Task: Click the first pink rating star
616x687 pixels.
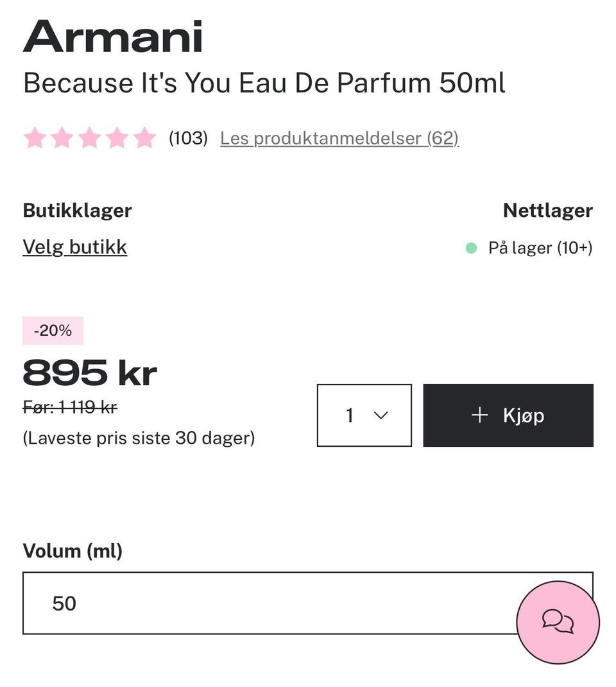Action: (35, 137)
